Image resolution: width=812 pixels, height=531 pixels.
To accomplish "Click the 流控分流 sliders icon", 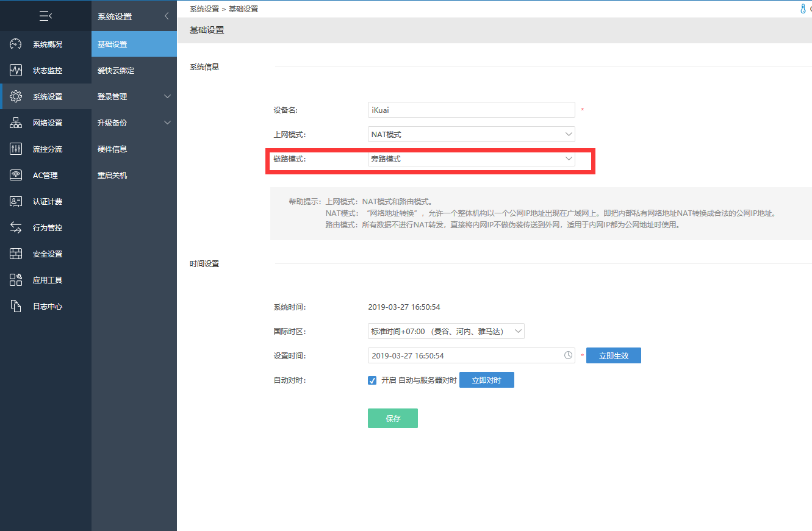I will (16, 149).
